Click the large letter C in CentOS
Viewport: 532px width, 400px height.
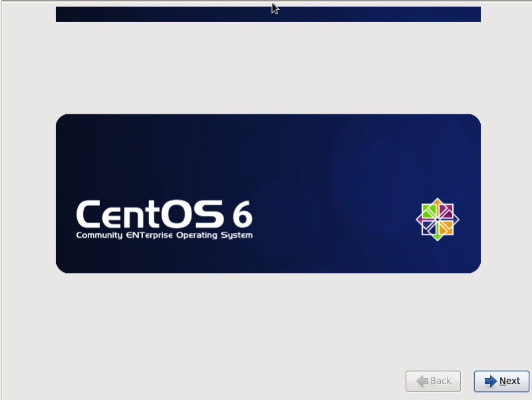click(x=88, y=213)
